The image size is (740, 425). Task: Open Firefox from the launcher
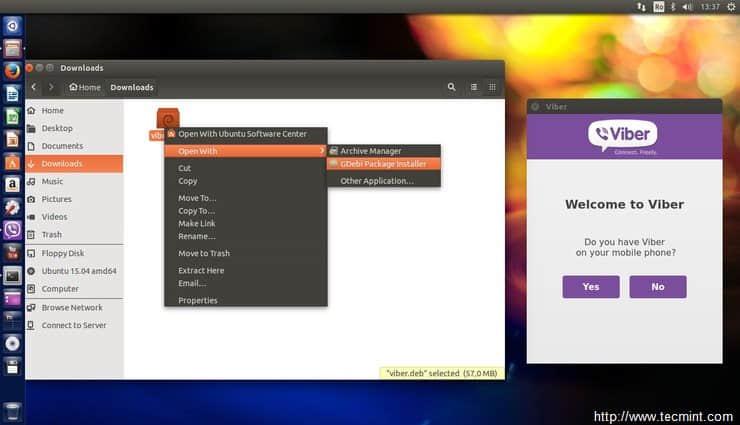(12, 71)
